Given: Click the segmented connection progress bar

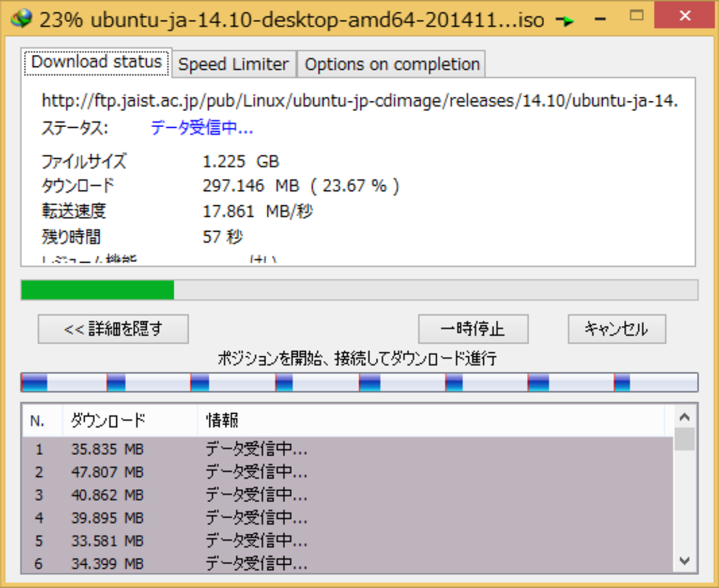Looking at the screenshot, I should tap(359, 382).
